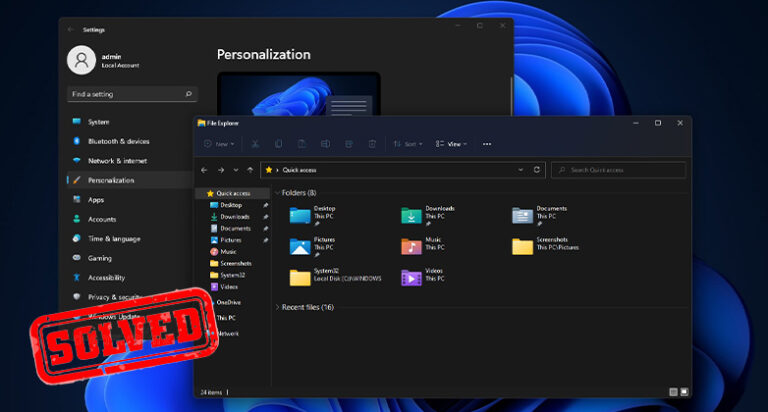The width and height of the screenshot is (768, 412).
Task: Open the New dropdown in File Explorer
Action: point(219,144)
